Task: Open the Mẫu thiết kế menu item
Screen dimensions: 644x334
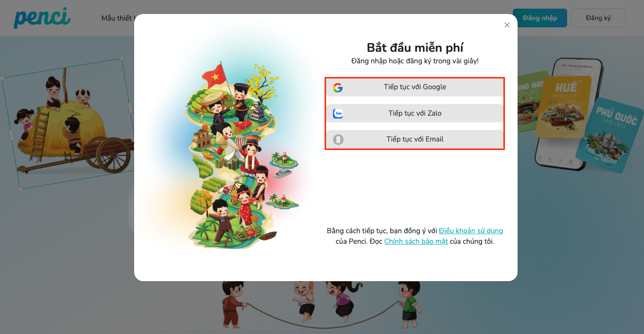Action: tap(118, 18)
